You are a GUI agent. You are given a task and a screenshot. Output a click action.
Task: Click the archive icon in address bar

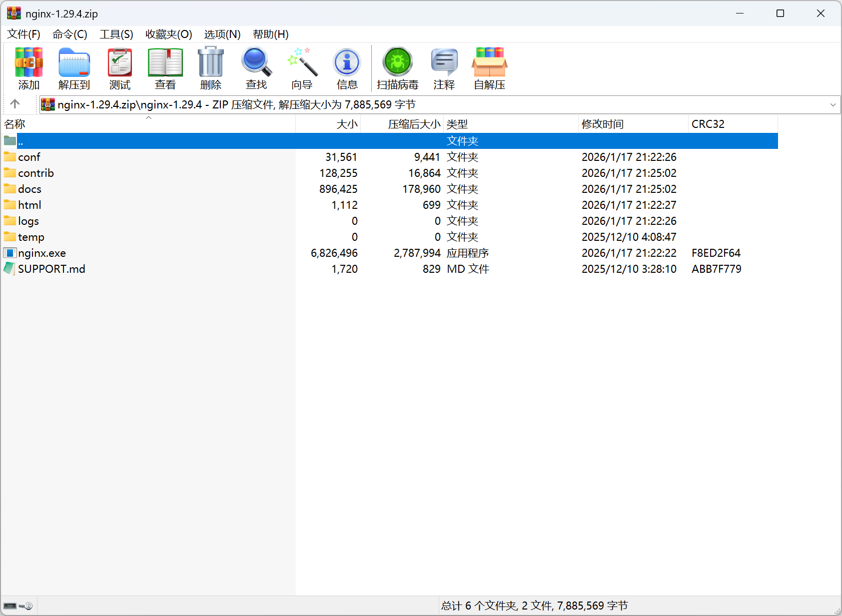(47, 104)
